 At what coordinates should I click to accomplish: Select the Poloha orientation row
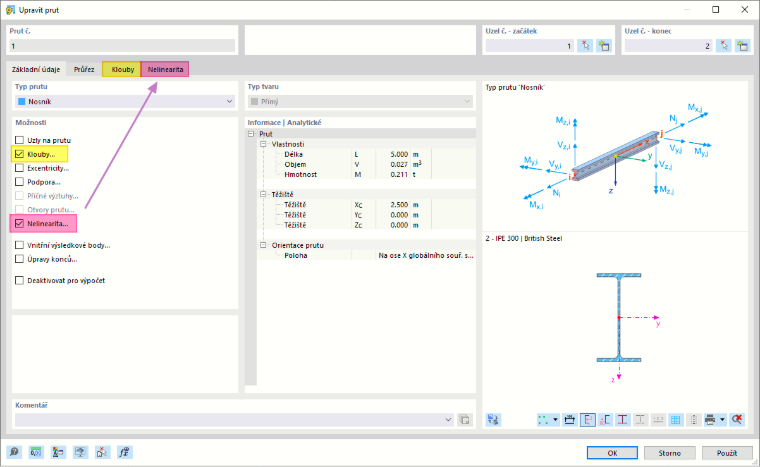pyautogui.click(x=366, y=255)
